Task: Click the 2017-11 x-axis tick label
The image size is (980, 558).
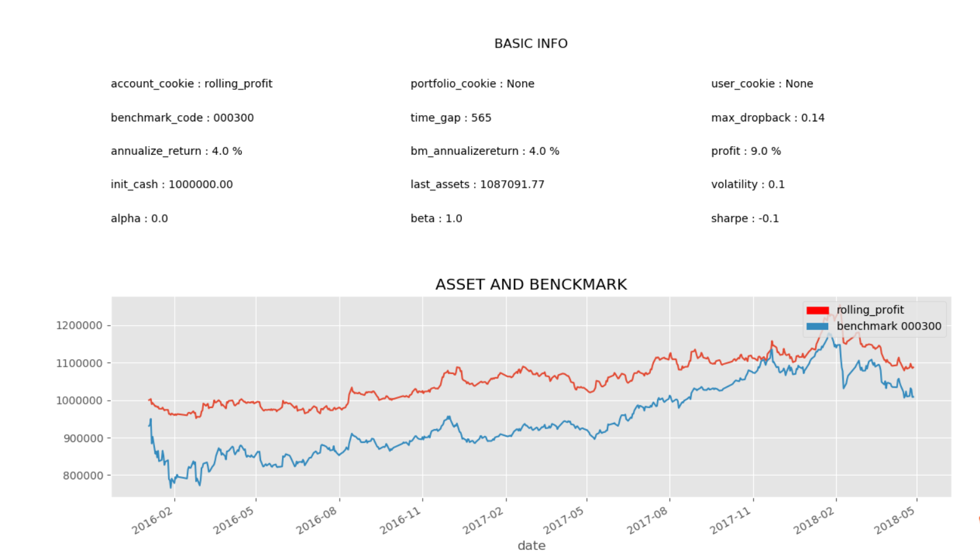Action: coord(731,520)
